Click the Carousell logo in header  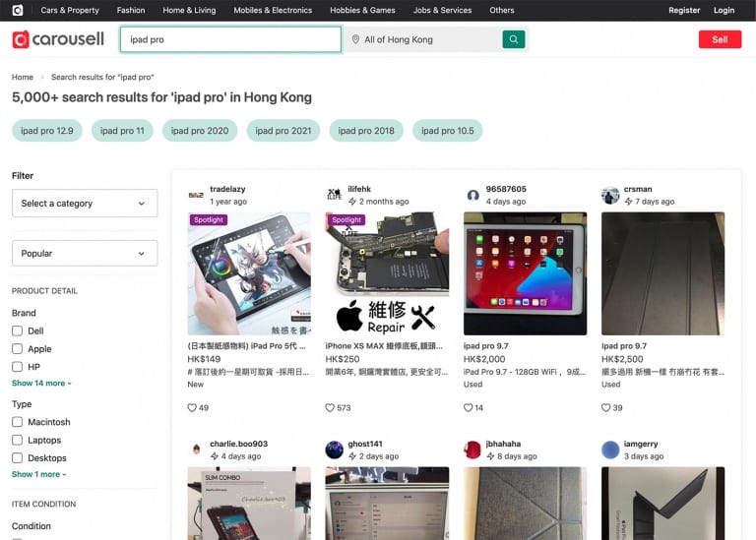point(58,39)
